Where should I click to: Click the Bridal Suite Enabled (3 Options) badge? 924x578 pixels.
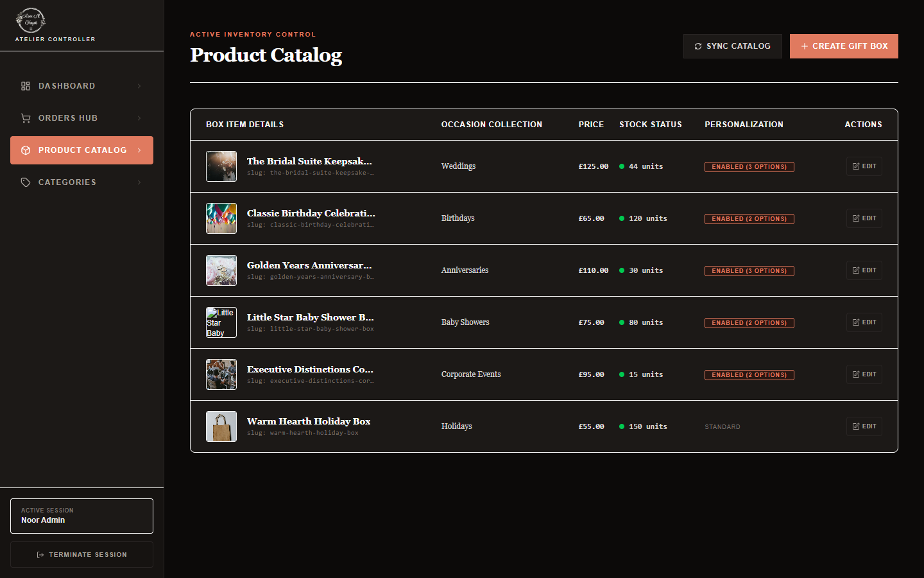(x=749, y=167)
